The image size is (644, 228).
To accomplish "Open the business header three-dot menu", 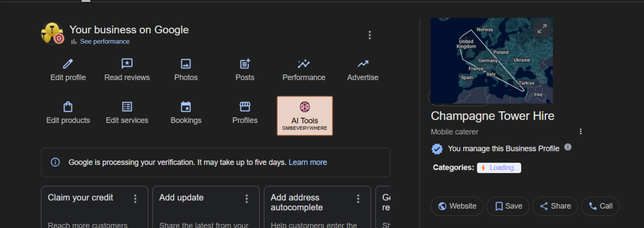I will [370, 35].
